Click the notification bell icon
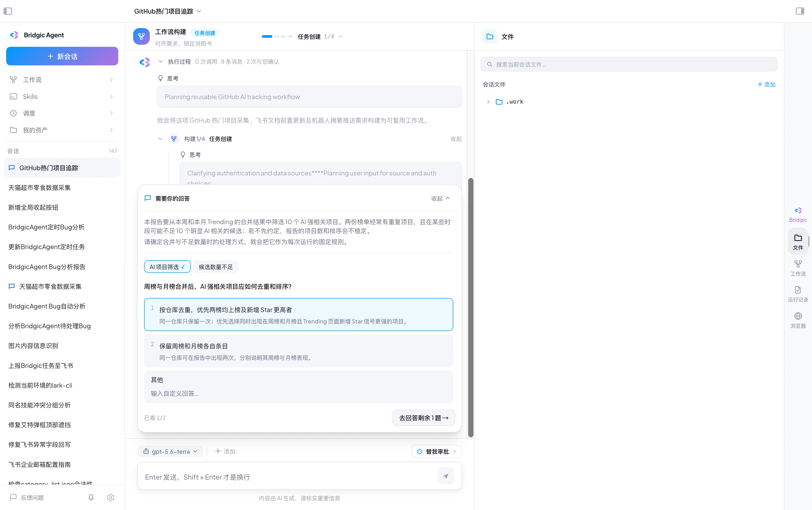This screenshot has height=510, width=812. (91, 497)
